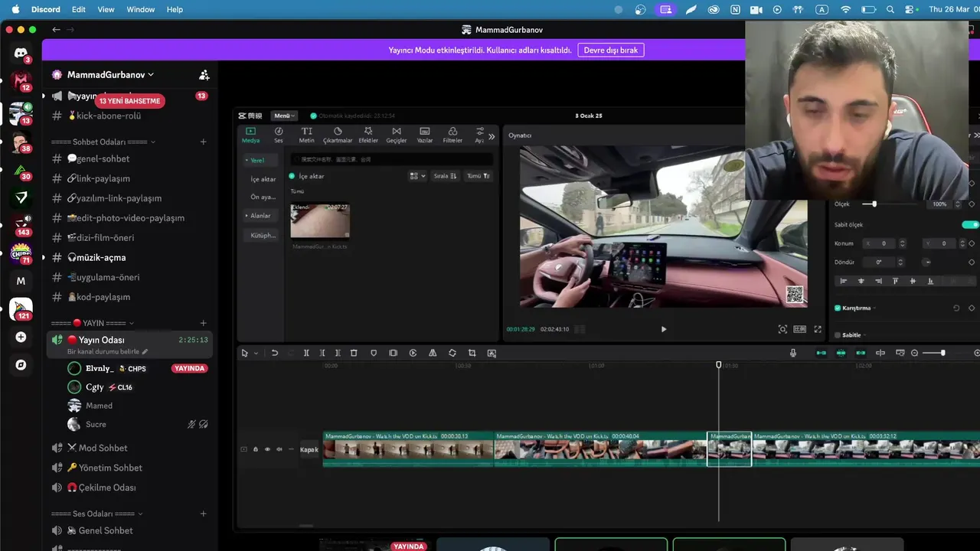This screenshot has height=551, width=980.
Task: Enable the Sabitle checkbox
Action: (838, 335)
